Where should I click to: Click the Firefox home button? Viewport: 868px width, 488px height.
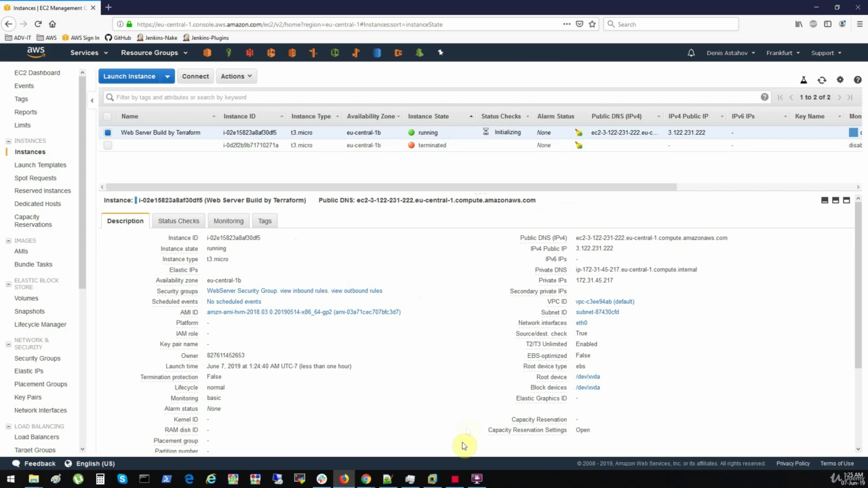point(52,24)
